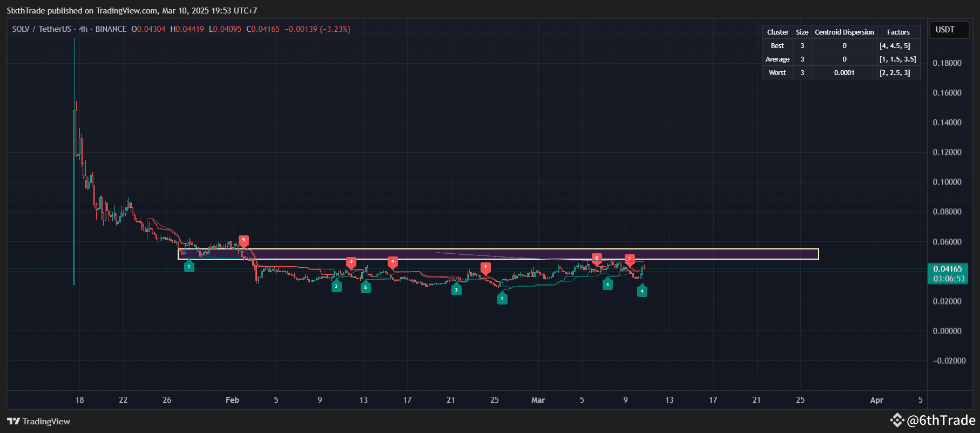This screenshot has width=980, height=433.
Task: Click the Worst cluster row label
Action: [x=778, y=73]
